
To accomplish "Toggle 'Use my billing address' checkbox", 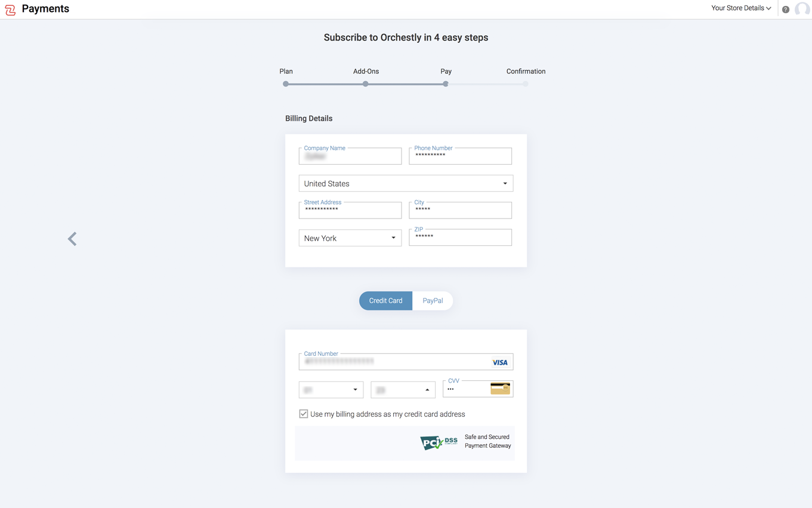I will point(304,414).
